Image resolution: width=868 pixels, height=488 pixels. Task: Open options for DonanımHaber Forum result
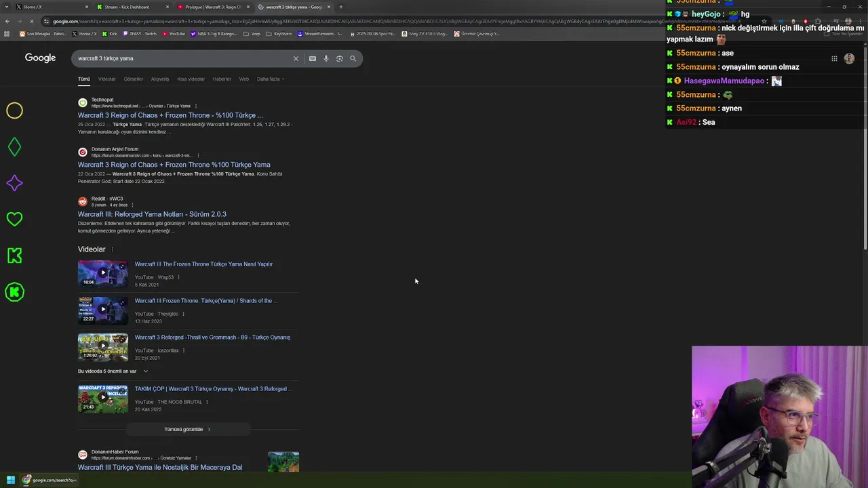(x=196, y=458)
